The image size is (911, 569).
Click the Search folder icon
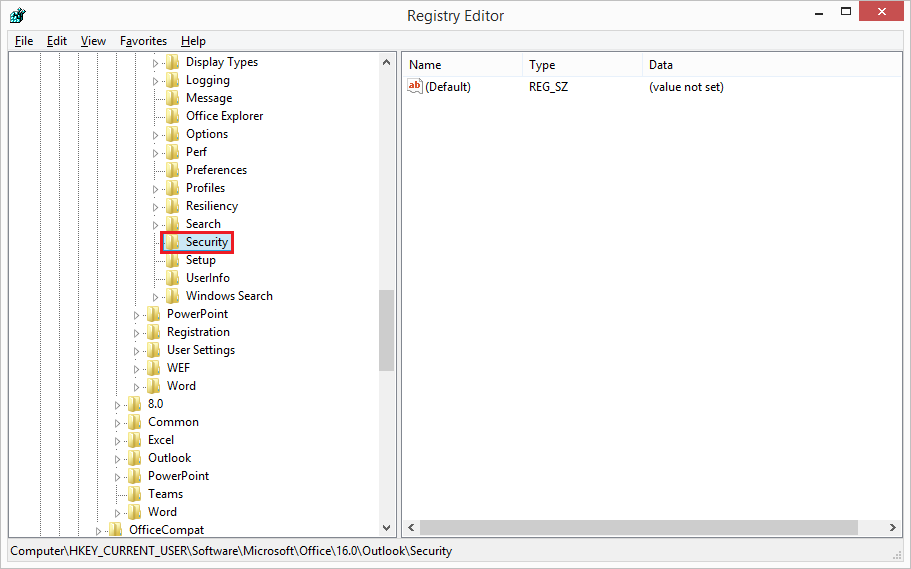click(173, 224)
